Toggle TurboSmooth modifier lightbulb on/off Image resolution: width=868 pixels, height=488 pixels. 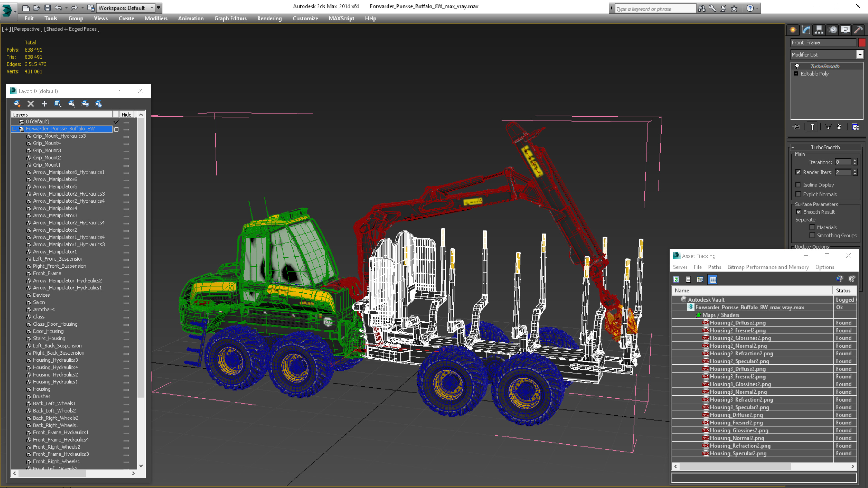(x=797, y=66)
